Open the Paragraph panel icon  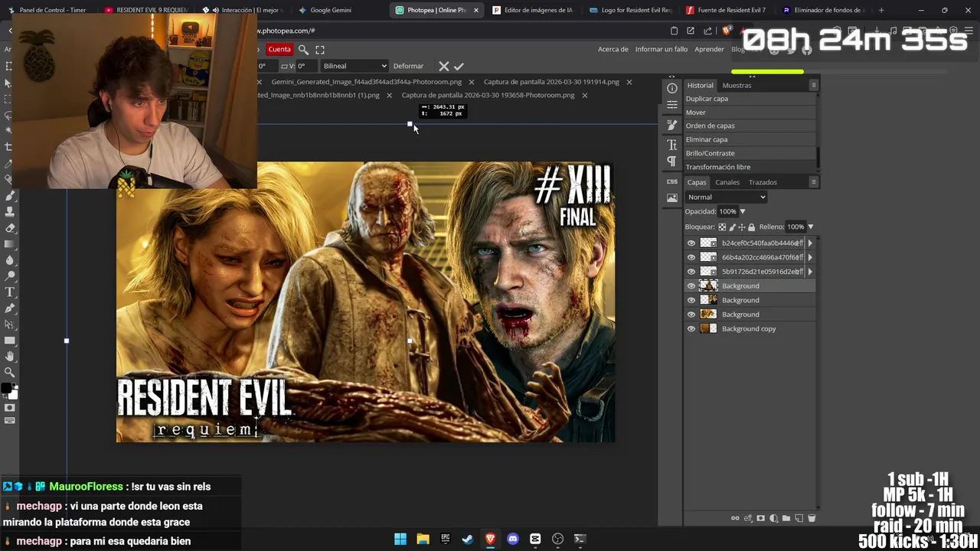pyautogui.click(x=672, y=161)
